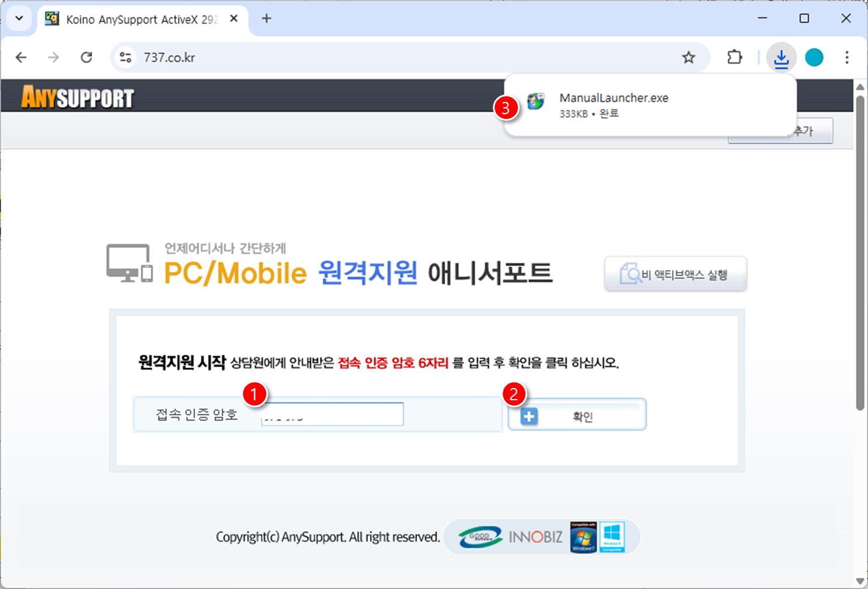Reload the 737.co.kr page
This screenshot has width=868, height=589.
[86, 57]
